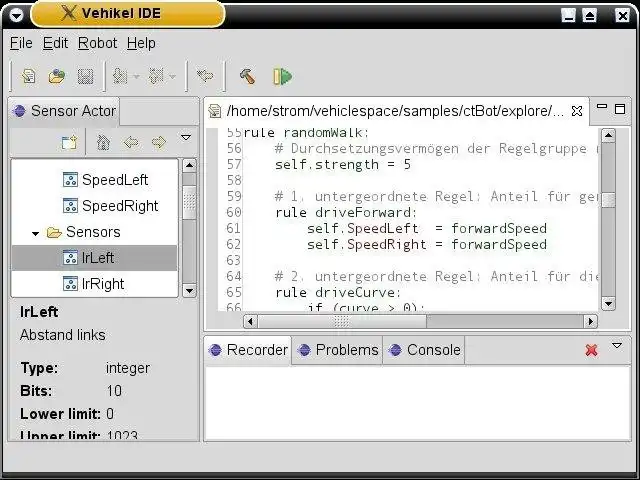640x480 pixels.
Task: Click line 'self.SpeedLeft = forwardSpeed'
Action: point(427,229)
